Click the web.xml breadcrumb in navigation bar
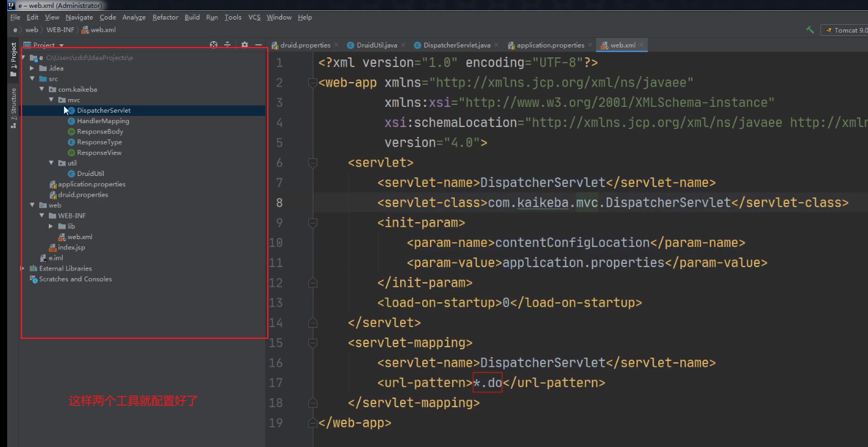Image resolution: width=868 pixels, height=447 pixels. click(x=98, y=30)
